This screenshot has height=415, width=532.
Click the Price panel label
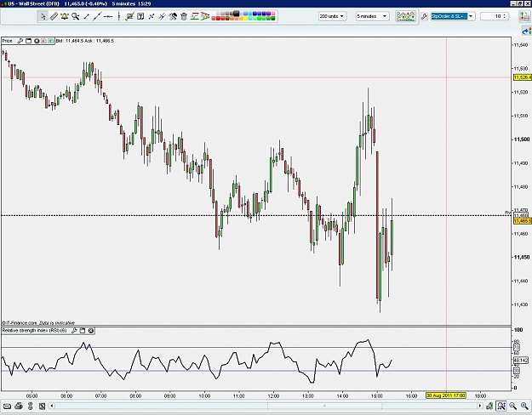[x=8, y=41]
